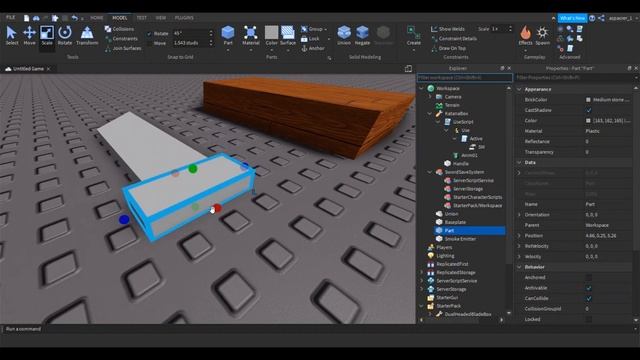Open the FILE menu
Screen dimensions: 640x360
click(x=11, y=18)
